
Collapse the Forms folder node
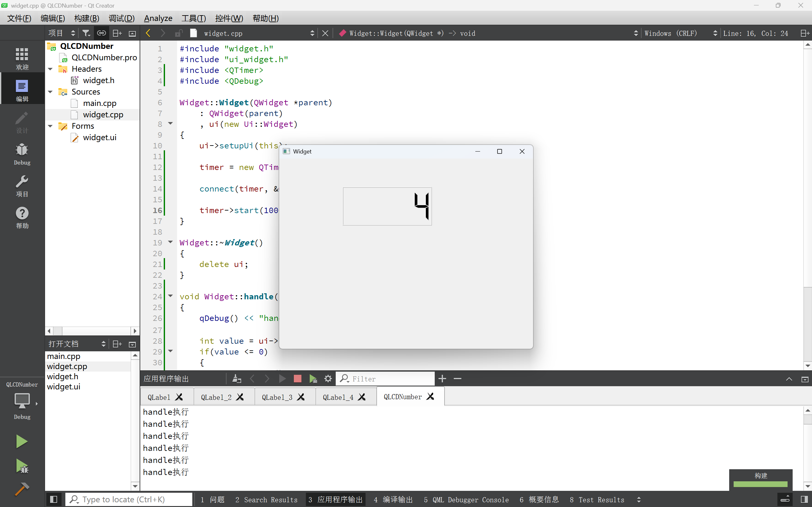50,126
